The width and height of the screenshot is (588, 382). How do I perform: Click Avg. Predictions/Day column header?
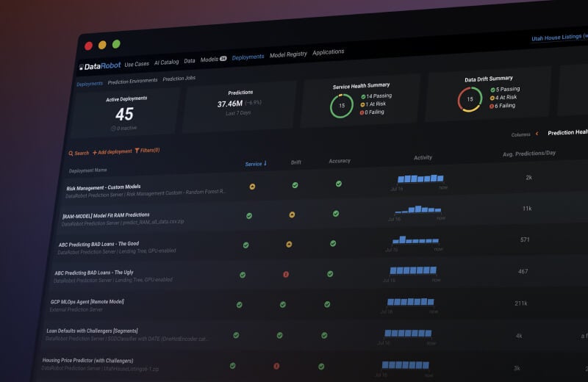pos(528,154)
